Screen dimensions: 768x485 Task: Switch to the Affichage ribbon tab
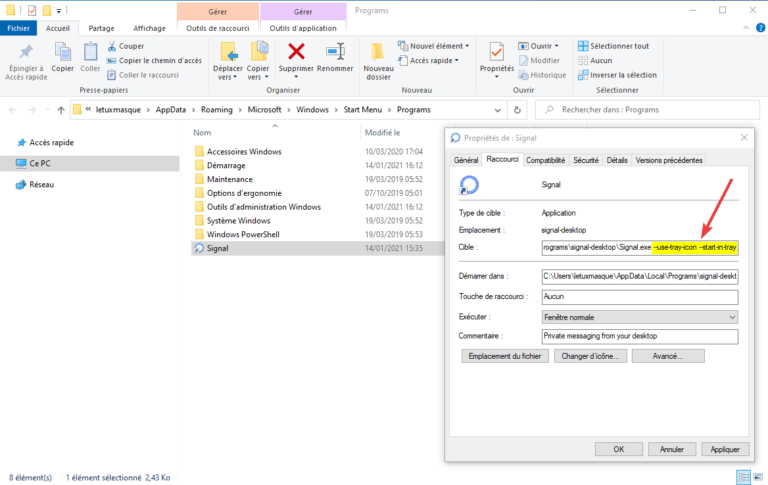pos(149,28)
